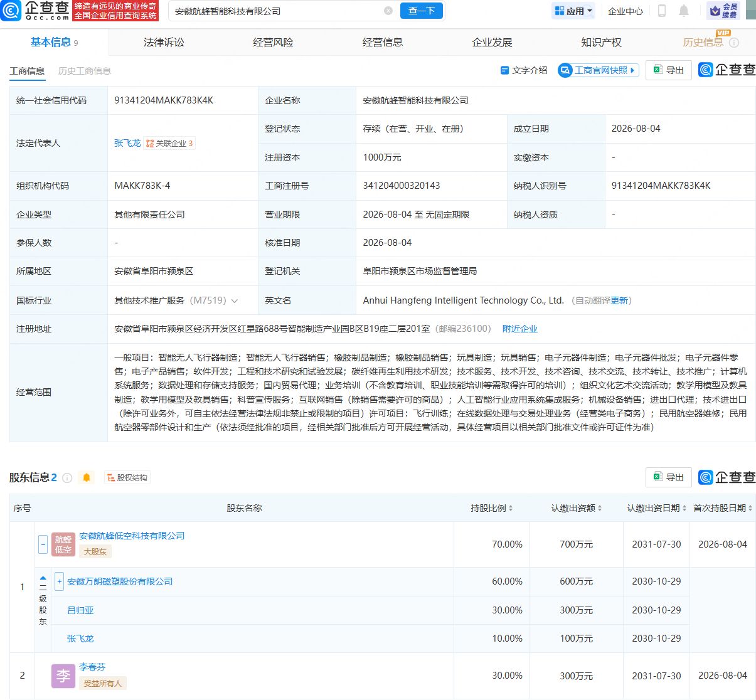Viewport: 756px width, 700px height.
Task: Open legal representative 张飞龙 link
Action: click(127, 143)
